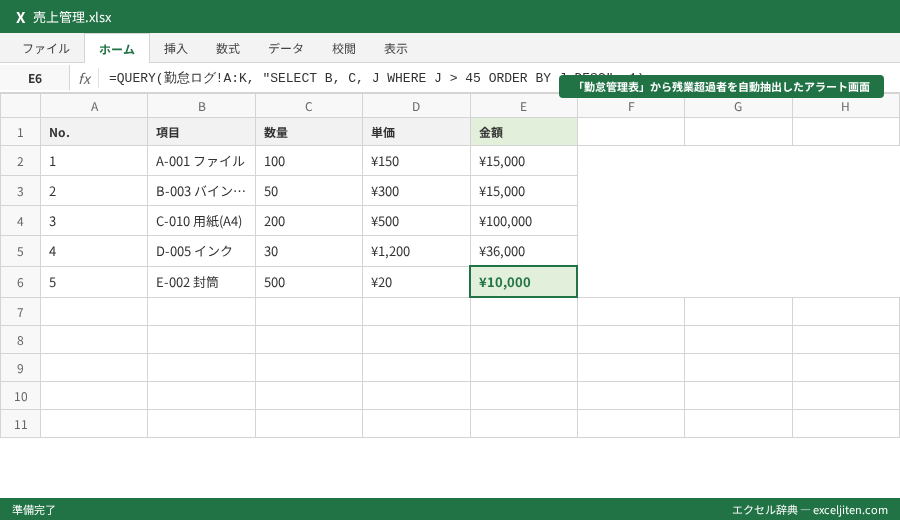Select row 8 header

20,340
